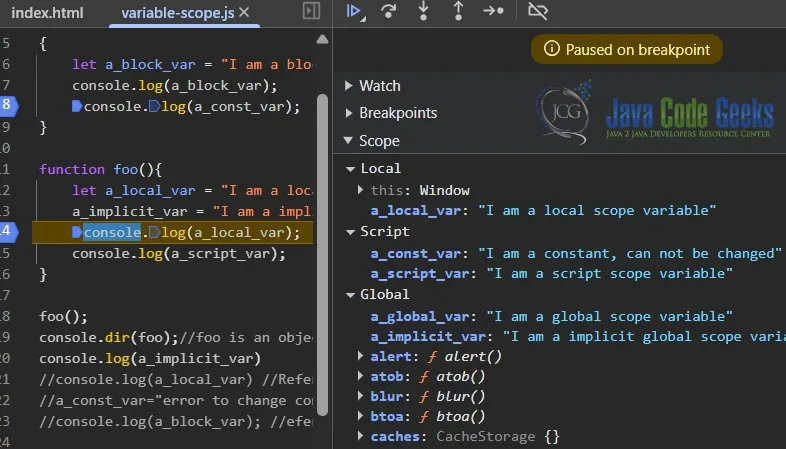Collapse the Scope section

point(348,140)
